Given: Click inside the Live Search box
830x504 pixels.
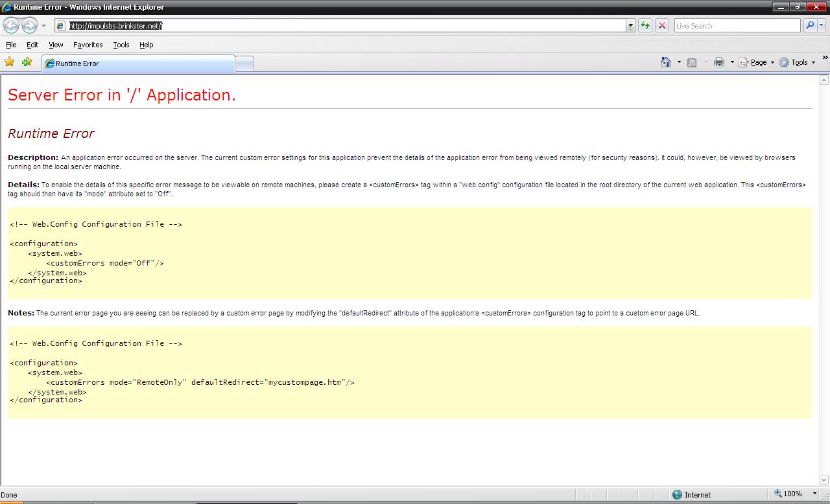Looking at the screenshot, I should click(x=737, y=25).
